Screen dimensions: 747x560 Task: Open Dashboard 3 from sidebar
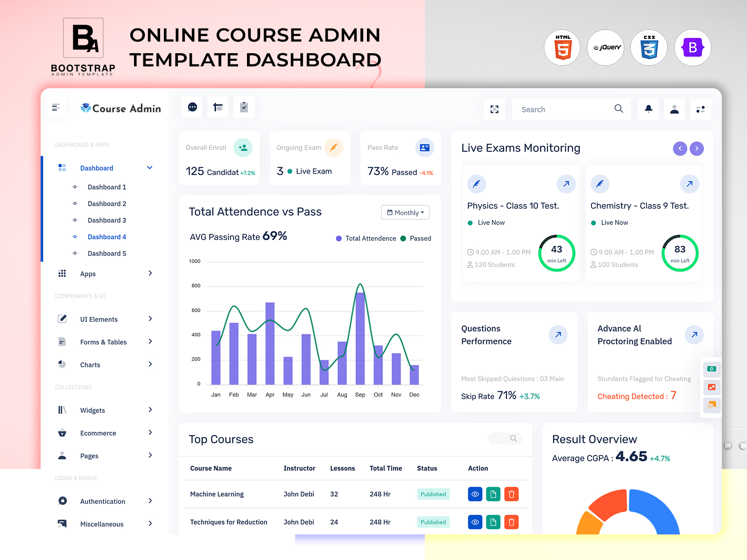pos(107,220)
